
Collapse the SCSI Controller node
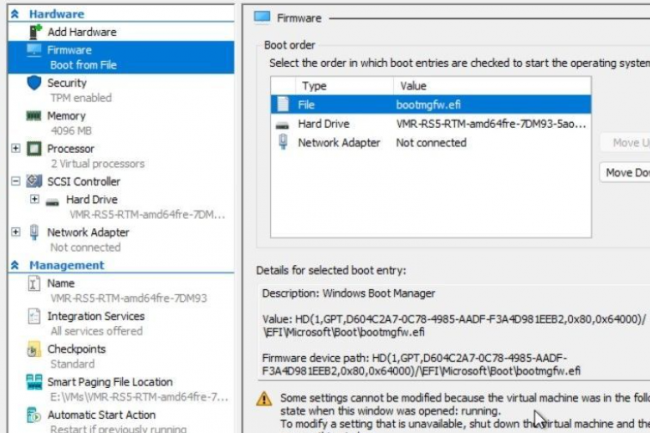[x=15, y=182]
